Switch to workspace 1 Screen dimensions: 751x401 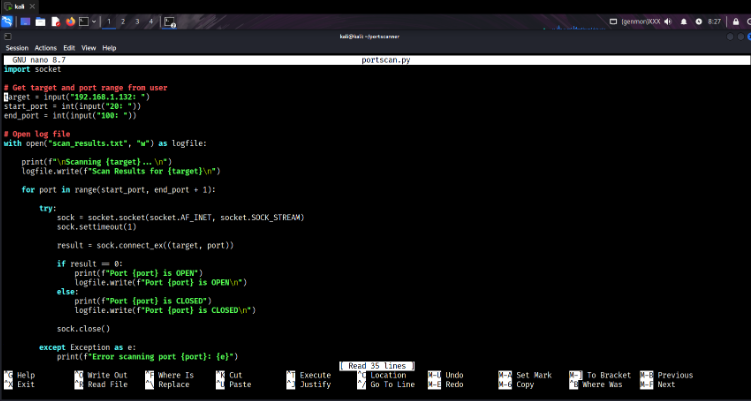[109, 22]
